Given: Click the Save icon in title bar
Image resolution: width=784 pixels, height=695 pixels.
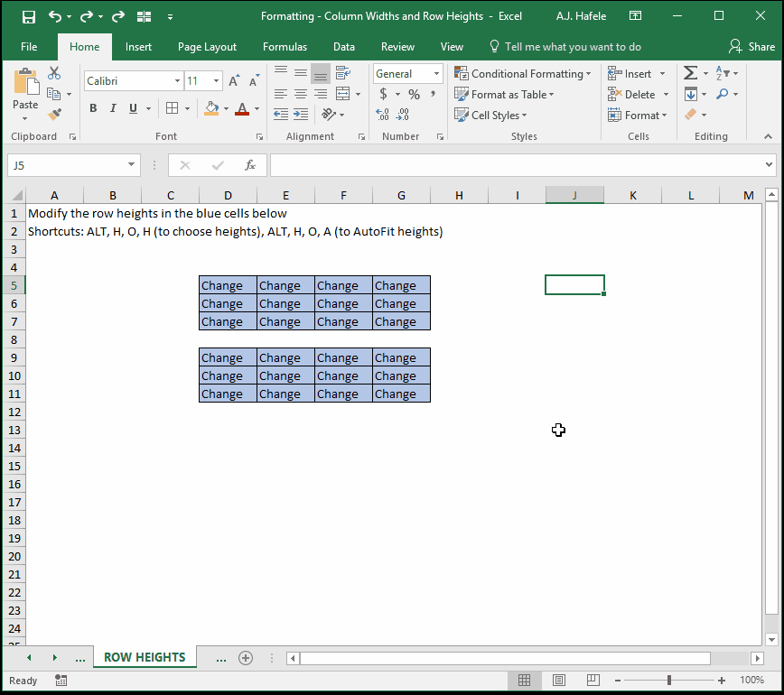Looking at the screenshot, I should (29, 17).
